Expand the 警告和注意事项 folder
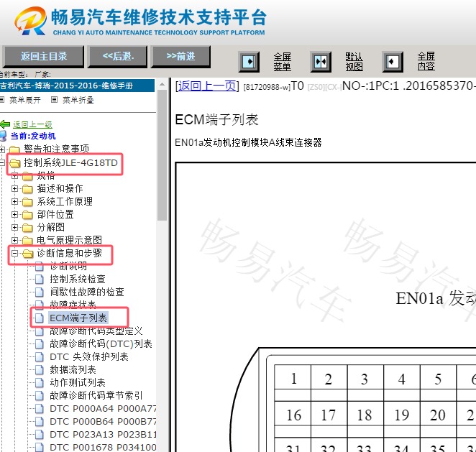Screen dimensions: 476x452 pos(2,149)
